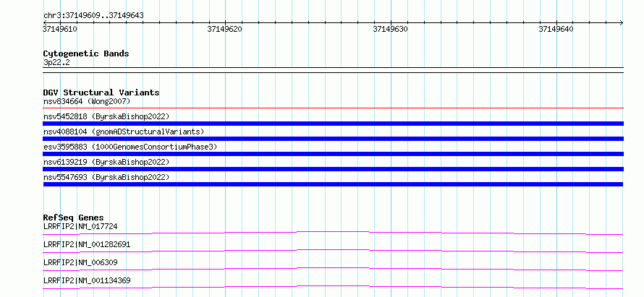Click variant label nsv5452818 (ByrskaBishop2022)
644x297 pixels.
pyautogui.click(x=106, y=116)
